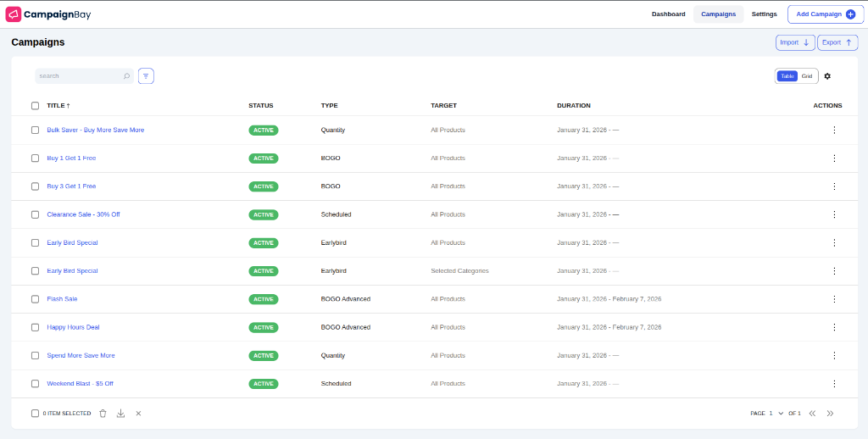
Task: Open actions menu for Flash Sale row
Action: (834, 299)
